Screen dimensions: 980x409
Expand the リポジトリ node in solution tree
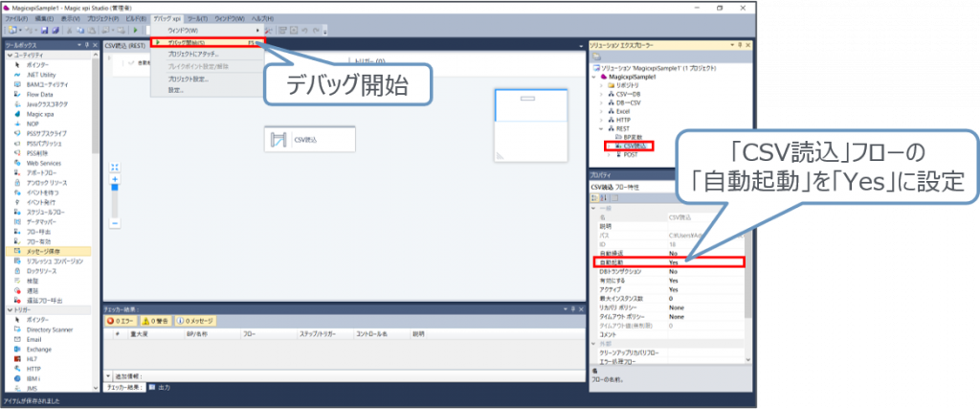pyautogui.click(x=601, y=86)
